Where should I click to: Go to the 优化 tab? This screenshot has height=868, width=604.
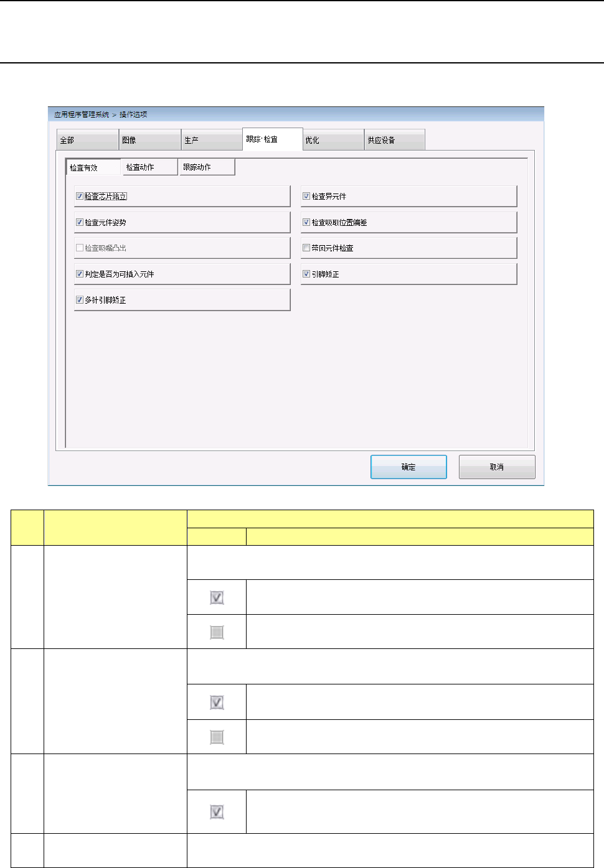(x=333, y=140)
